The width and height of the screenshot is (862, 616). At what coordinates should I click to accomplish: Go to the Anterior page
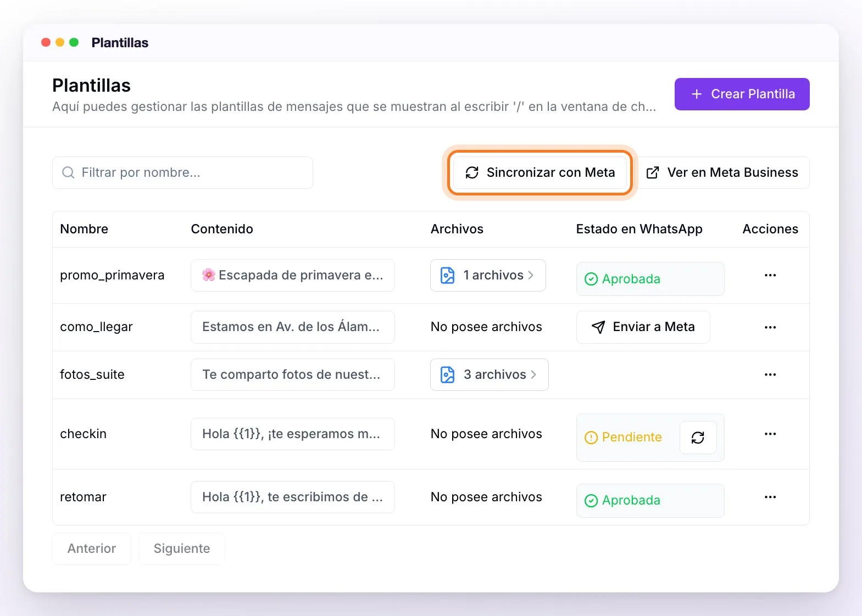click(92, 548)
